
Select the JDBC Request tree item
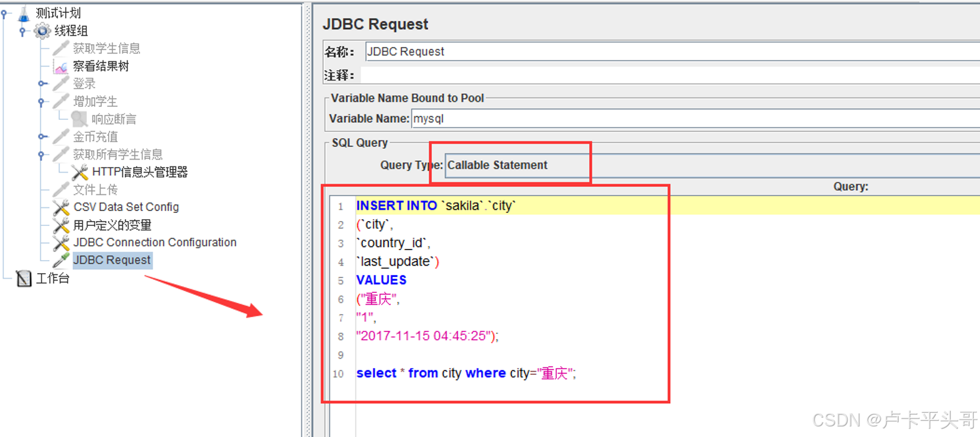(112, 260)
